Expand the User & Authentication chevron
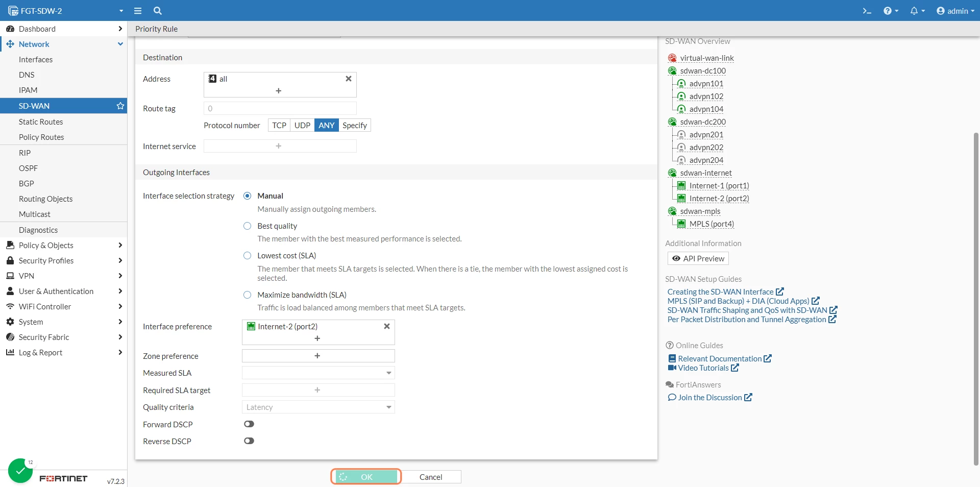 coord(120,291)
